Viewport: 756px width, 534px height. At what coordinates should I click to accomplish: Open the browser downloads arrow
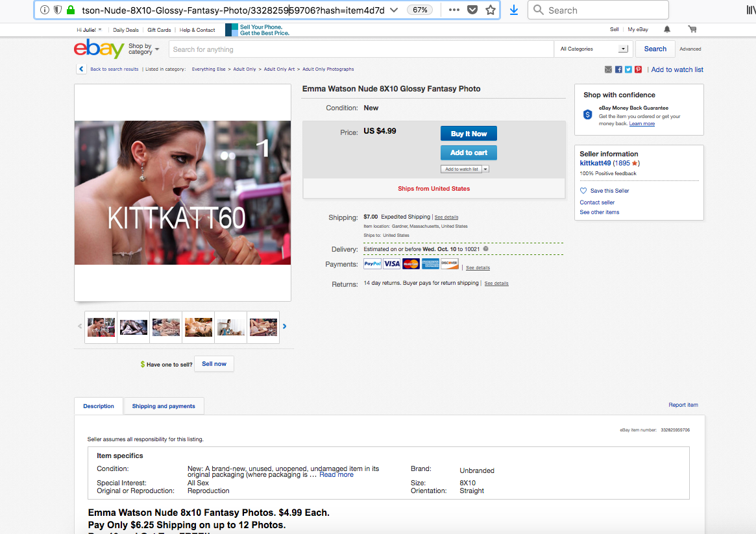click(514, 10)
